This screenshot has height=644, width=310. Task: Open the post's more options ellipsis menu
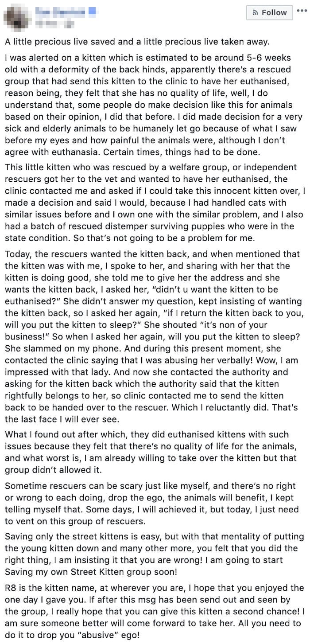[x=301, y=11]
